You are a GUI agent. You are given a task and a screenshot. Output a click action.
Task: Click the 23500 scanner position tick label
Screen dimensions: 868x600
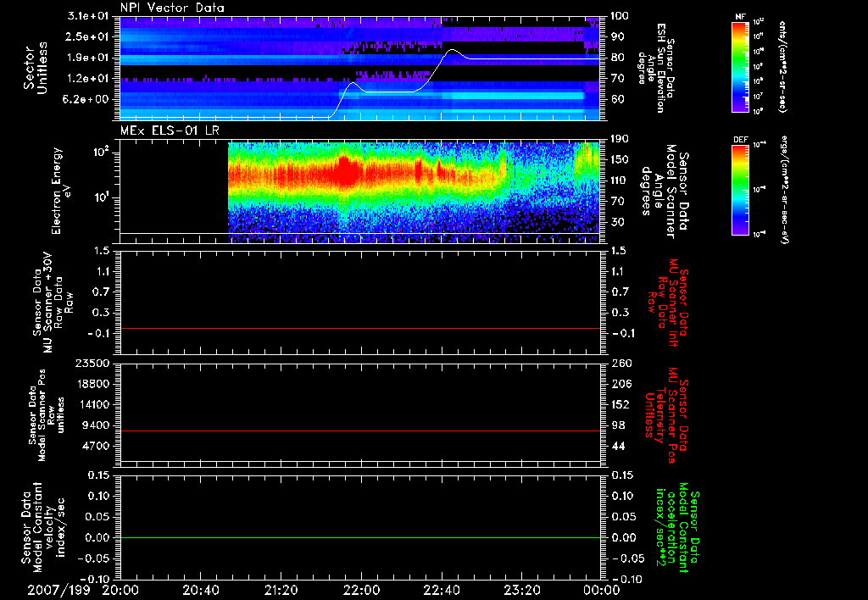[x=91, y=363]
